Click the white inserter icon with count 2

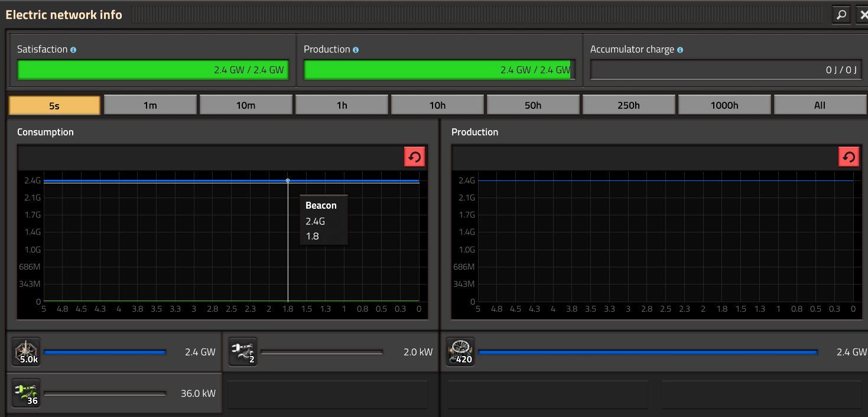tap(243, 352)
